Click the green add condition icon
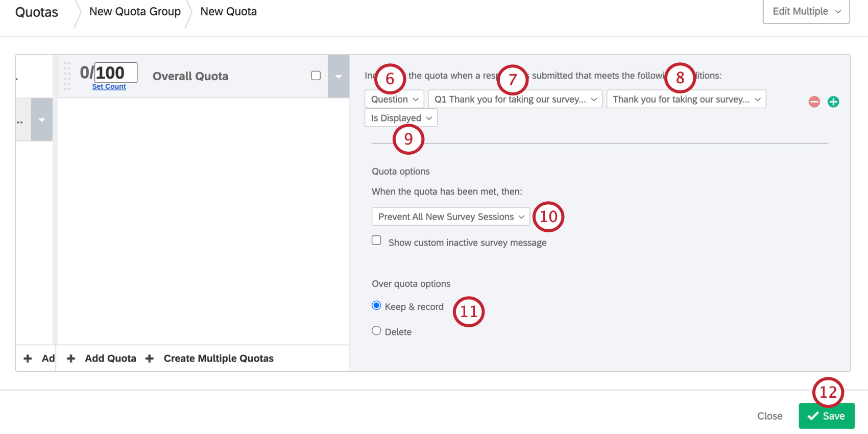This screenshot has height=434, width=868. tap(833, 102)
